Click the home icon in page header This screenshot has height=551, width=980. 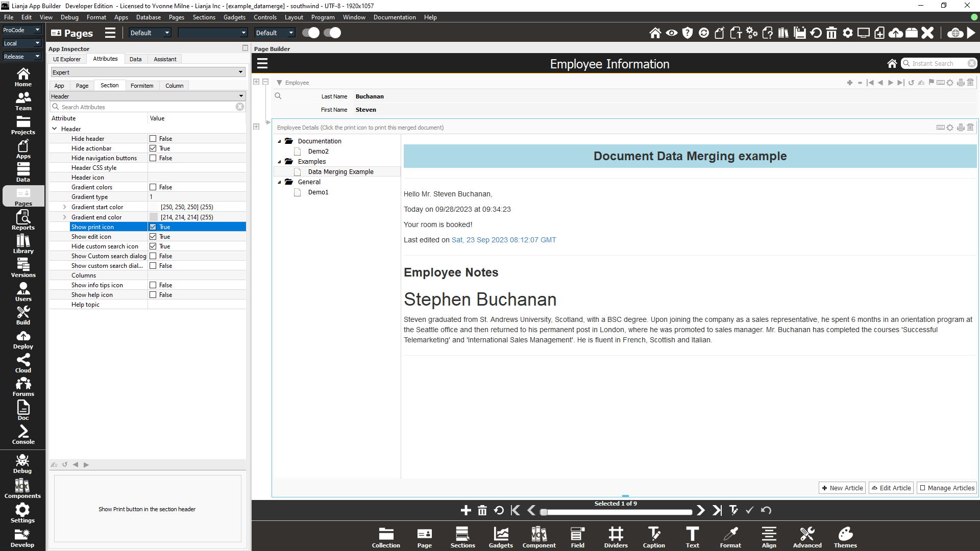pyautogui.click(x=892, y=64)
